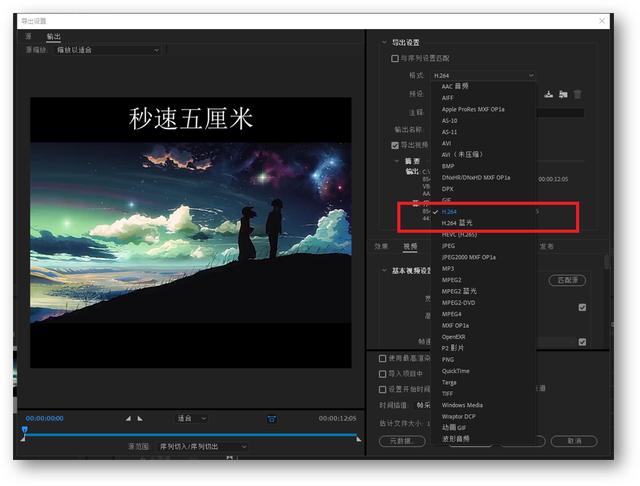
Task: Close the export settings dialog
Action: coord(602,21)
